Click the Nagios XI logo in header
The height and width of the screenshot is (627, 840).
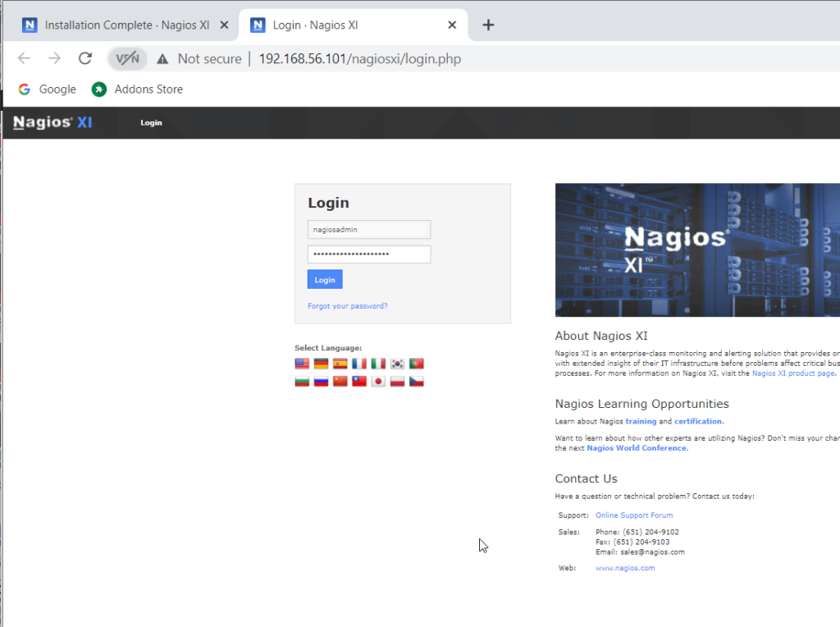pyautogui.click(x=52, y=122)
